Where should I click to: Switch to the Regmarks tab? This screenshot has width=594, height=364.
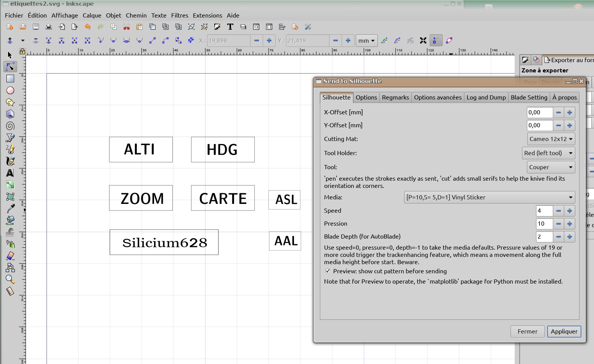click(x=395, y=98)
